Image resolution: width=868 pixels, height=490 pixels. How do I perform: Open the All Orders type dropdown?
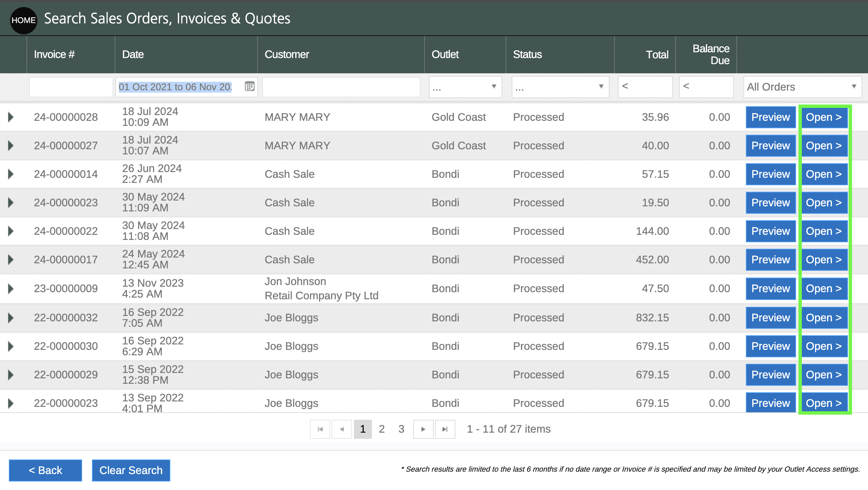tap(803, 87)
